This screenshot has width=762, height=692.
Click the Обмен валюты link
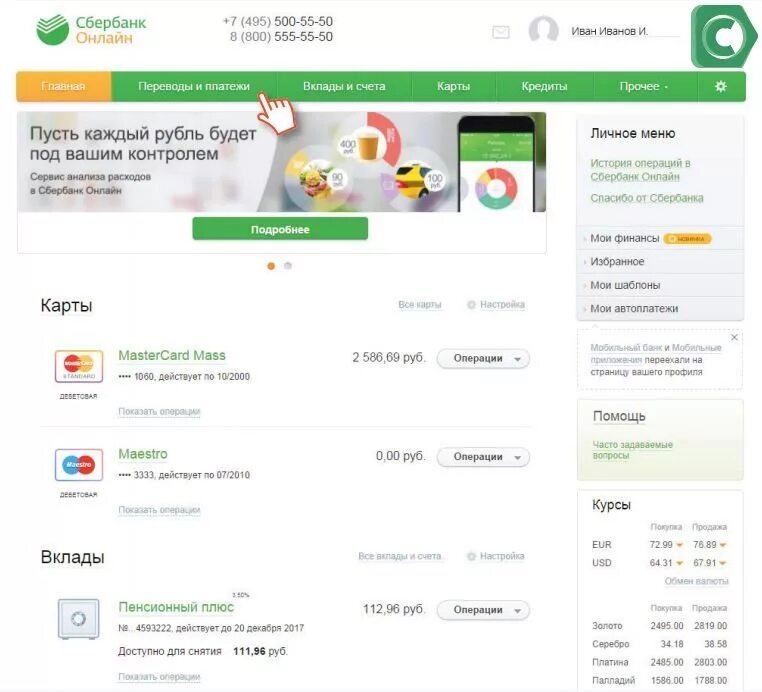tap(696, 581)
